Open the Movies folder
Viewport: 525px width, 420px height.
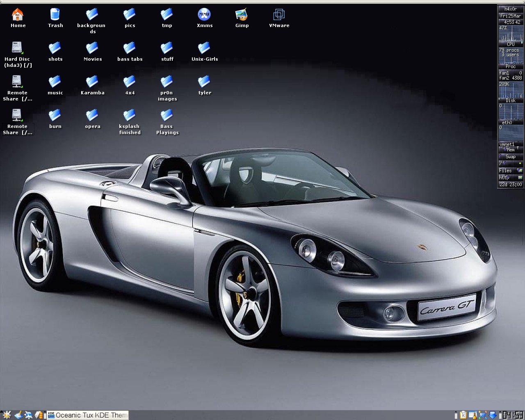tap(92, 52)
